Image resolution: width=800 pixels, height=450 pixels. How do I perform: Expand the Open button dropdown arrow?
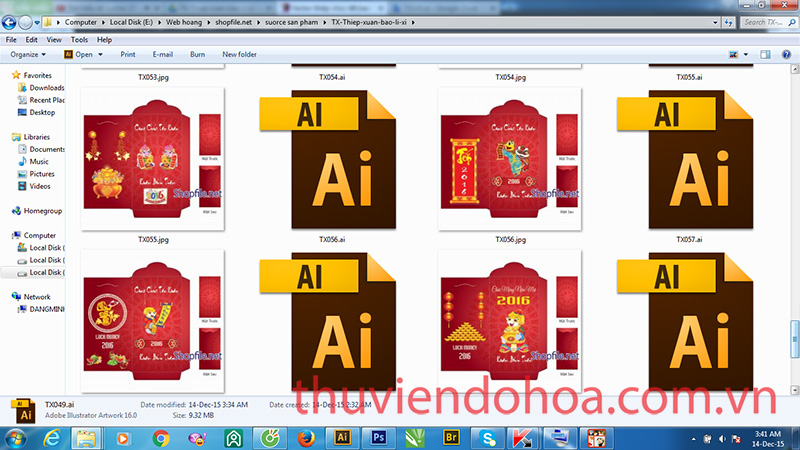(x=101, y=55)
